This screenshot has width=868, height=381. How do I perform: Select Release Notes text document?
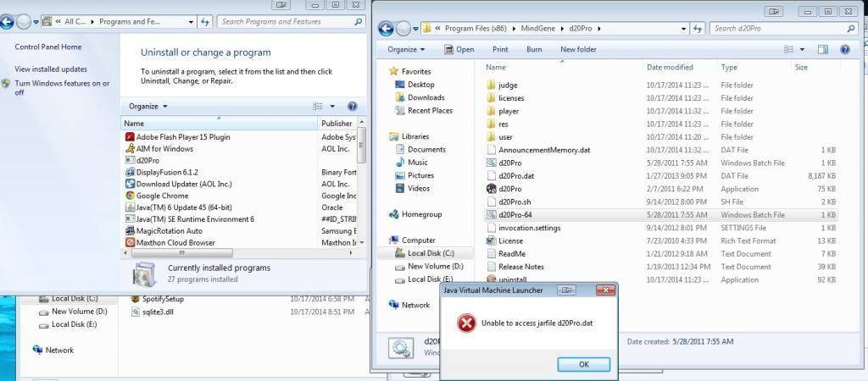521,267
